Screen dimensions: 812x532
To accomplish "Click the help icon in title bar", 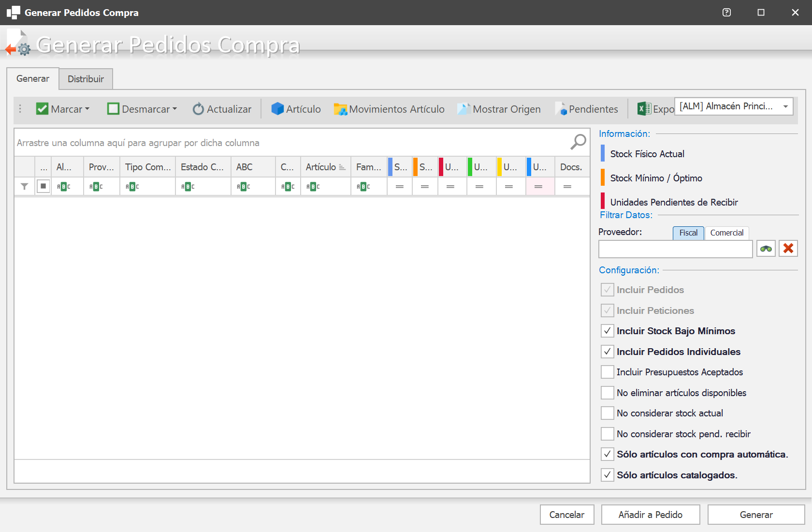I will tap(726, 13).
